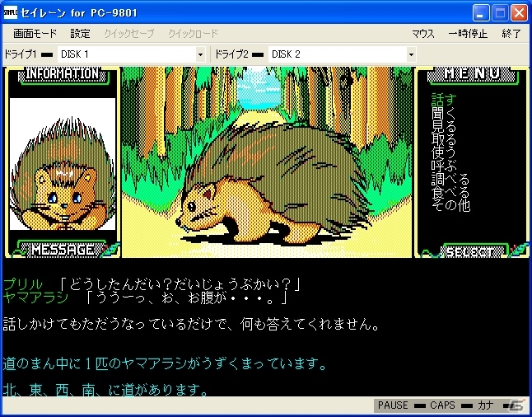Select 話す command in game menu
This screenshot has height=417, width=532.
pyautogui.click(x=444, y=101)
